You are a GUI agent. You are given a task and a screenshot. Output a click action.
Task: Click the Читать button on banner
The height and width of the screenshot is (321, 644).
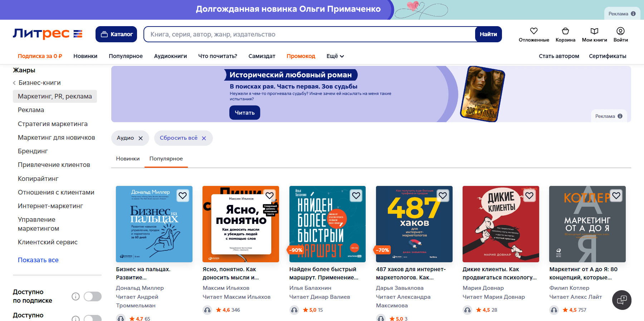(x=245, y=112)
